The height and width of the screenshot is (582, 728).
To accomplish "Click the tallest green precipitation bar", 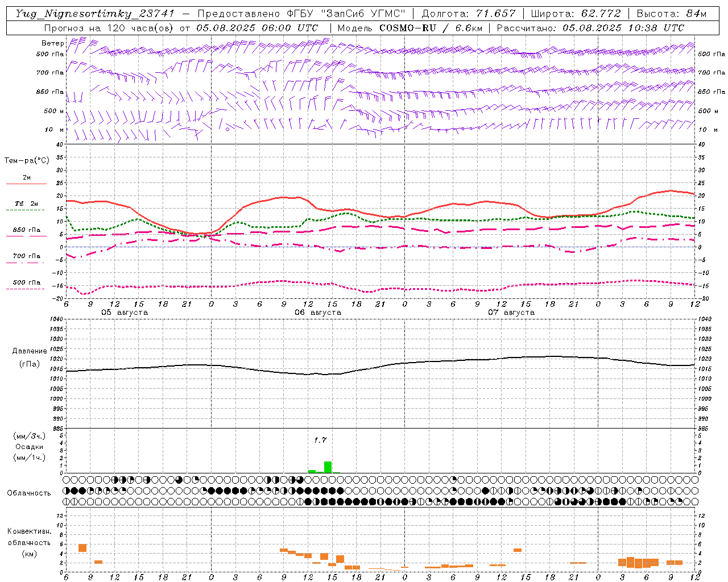I will coord(328,467).
